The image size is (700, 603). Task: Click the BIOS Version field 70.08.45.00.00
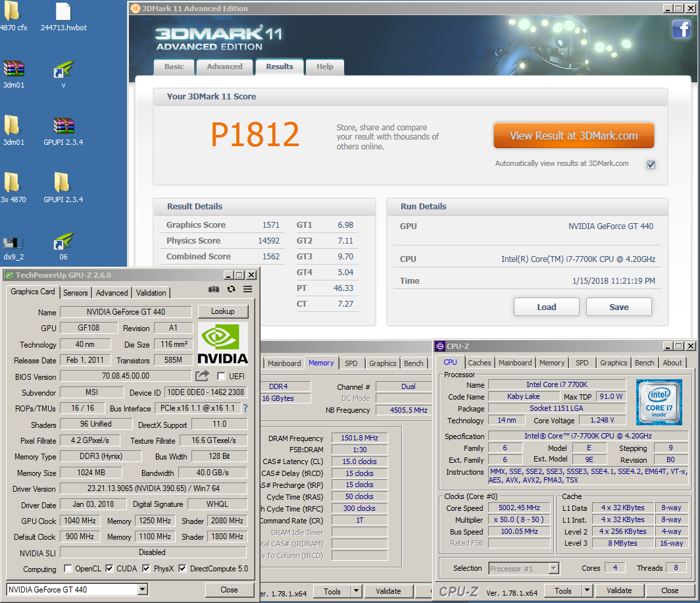click(126, 376)
